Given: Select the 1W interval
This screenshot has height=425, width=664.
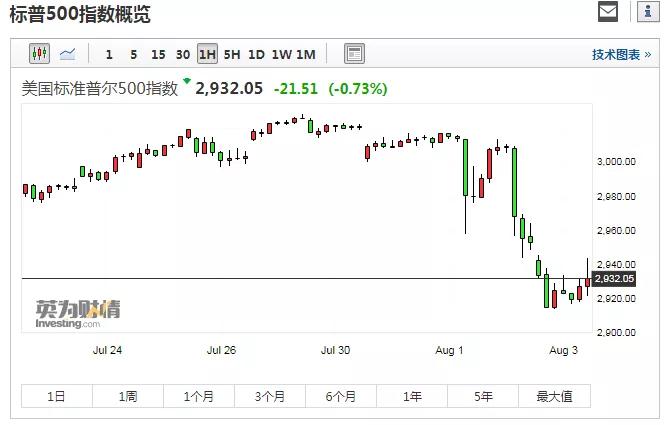Looking at the screenshot, I should (281, 54).
